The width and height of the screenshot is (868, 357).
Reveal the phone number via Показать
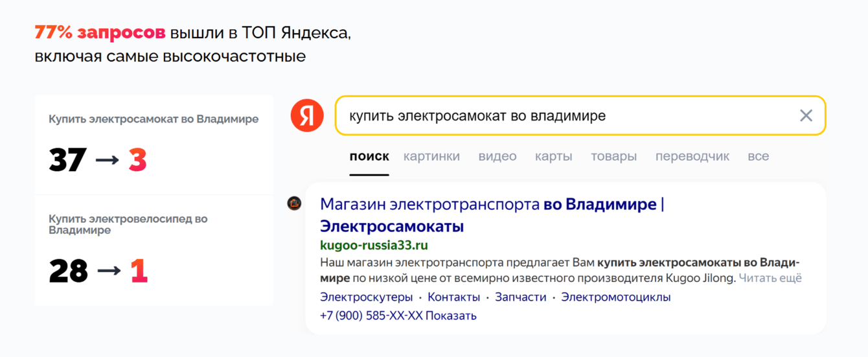pyautogui.click(x=451, y=316)
